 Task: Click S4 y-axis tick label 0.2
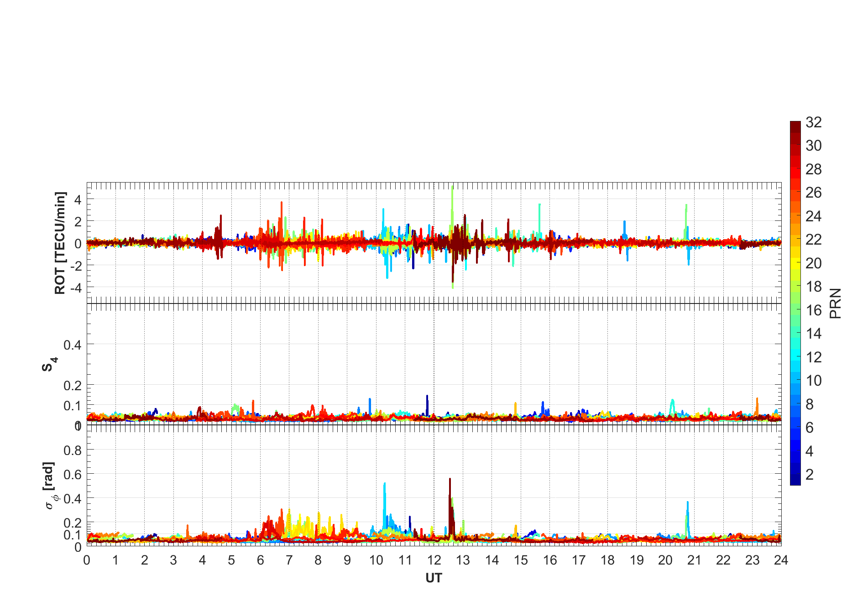pos(73,386)
